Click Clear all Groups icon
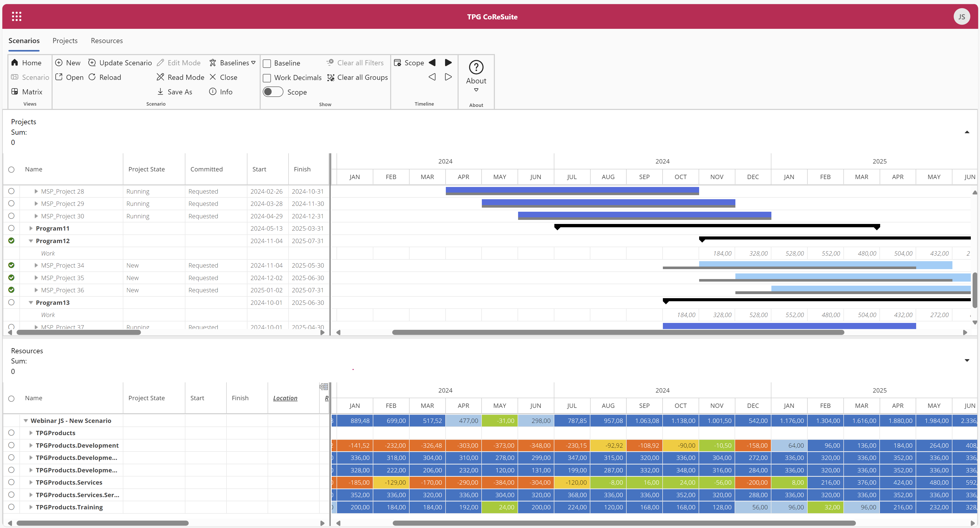The width and height of the screenshot is (980, 528). point(331,78)
